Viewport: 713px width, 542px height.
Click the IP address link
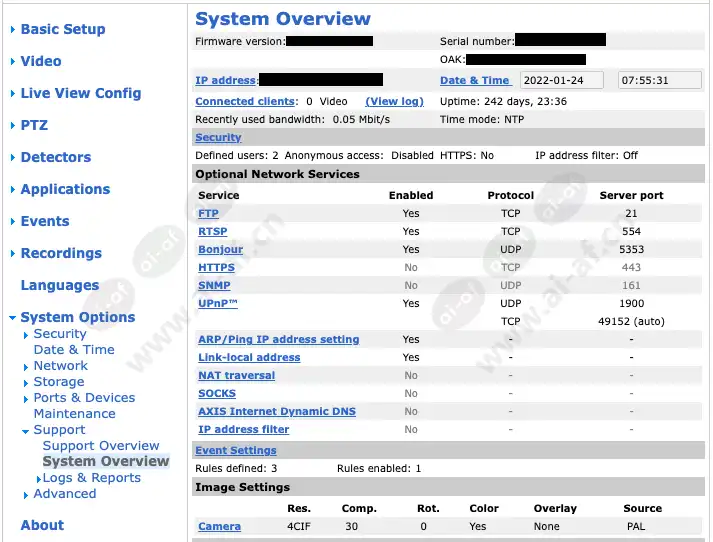click(x=226, y=80)
